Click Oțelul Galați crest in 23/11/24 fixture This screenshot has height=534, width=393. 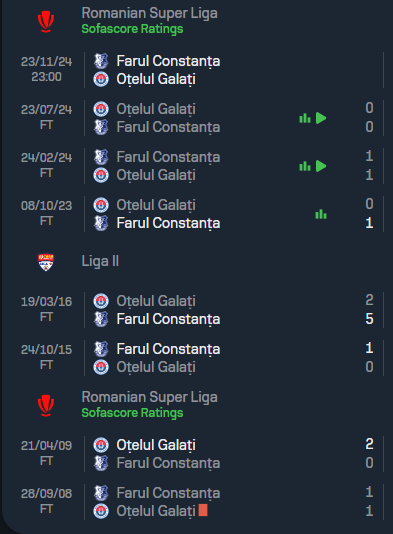[101, 79]
